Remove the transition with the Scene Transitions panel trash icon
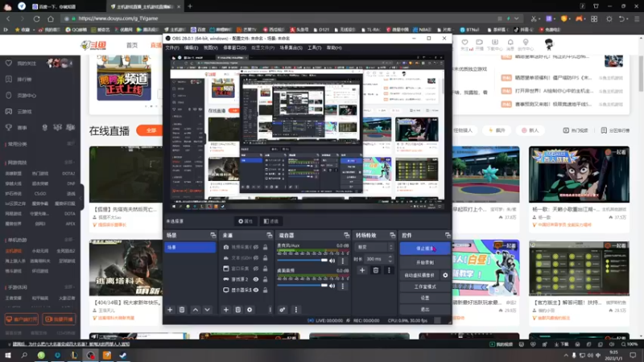 (375, 270)
